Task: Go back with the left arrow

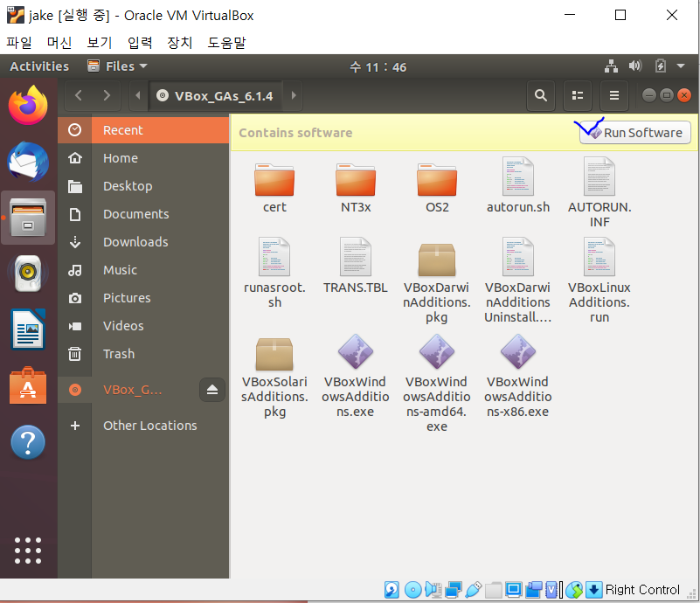Action: 79,95
